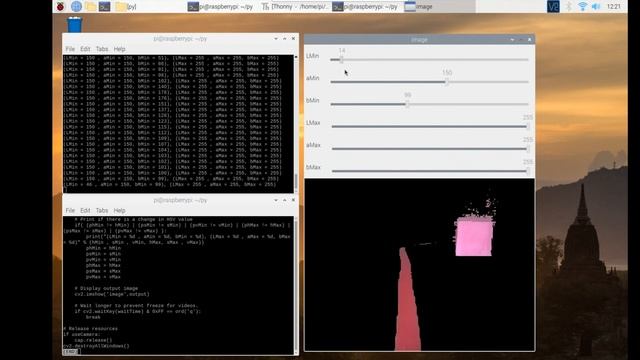
Task: Minimize the LMin-output terminal window
Action: tap(276, 39)
